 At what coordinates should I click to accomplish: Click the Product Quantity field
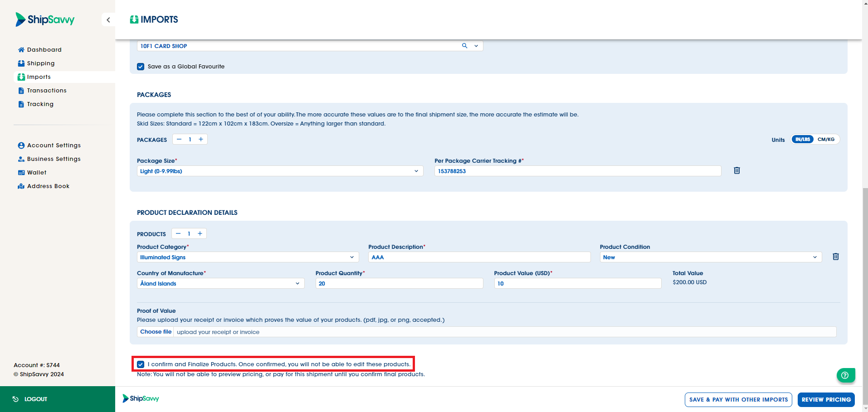pyautogui.click(x=399, y=284)
